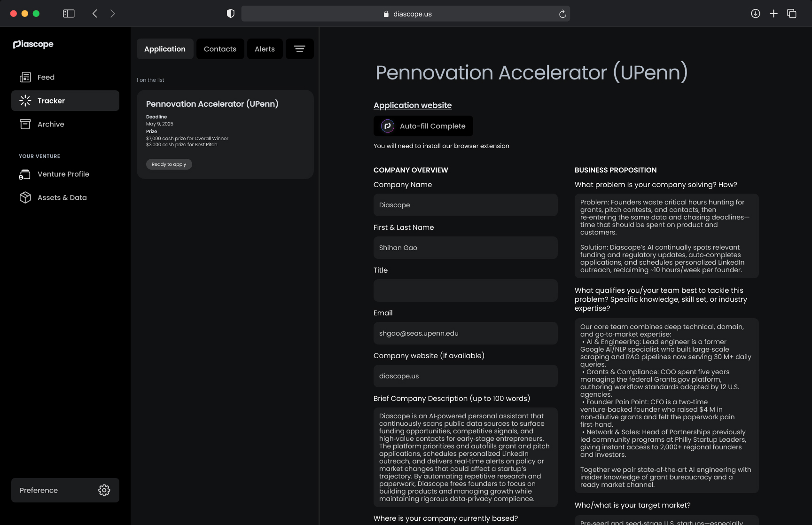
Task: Open Venture Profile in the sidebar
Action: pos(65,174)
